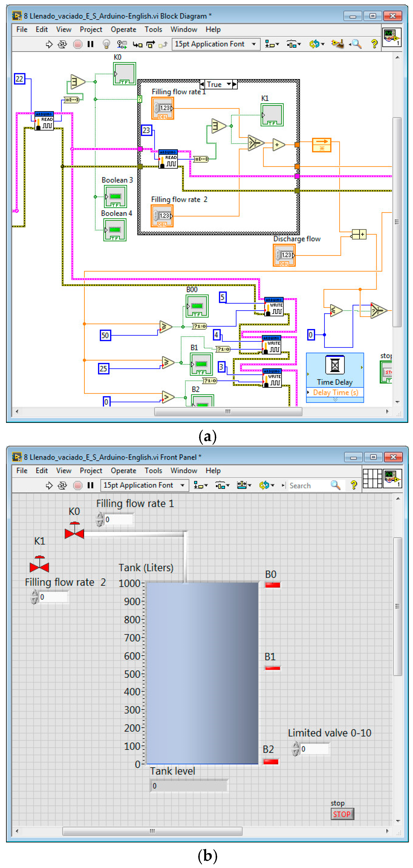Open the Operate menu in the Front Panel window
The height and width of the screenshot is (868, 413).
pyautogui.click(x=123, y=470)
